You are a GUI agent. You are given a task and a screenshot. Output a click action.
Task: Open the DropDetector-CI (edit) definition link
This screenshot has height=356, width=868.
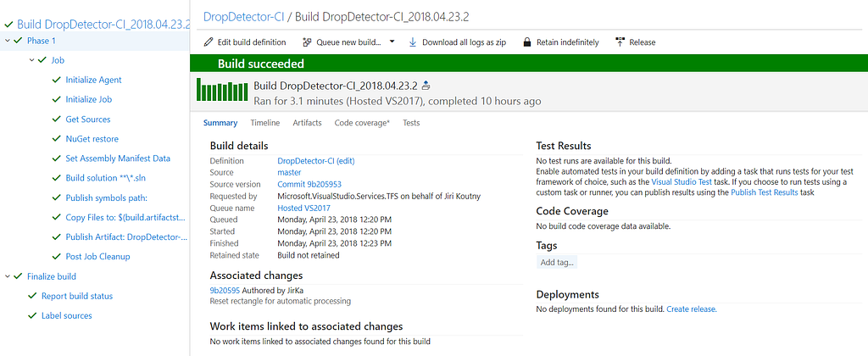[315, 161]
